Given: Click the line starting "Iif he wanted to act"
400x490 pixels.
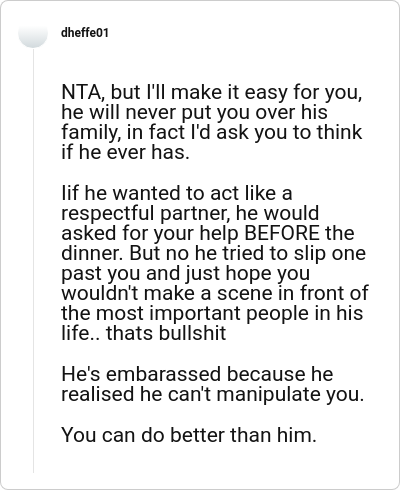Looking at the screenshot, I should 177,193.
